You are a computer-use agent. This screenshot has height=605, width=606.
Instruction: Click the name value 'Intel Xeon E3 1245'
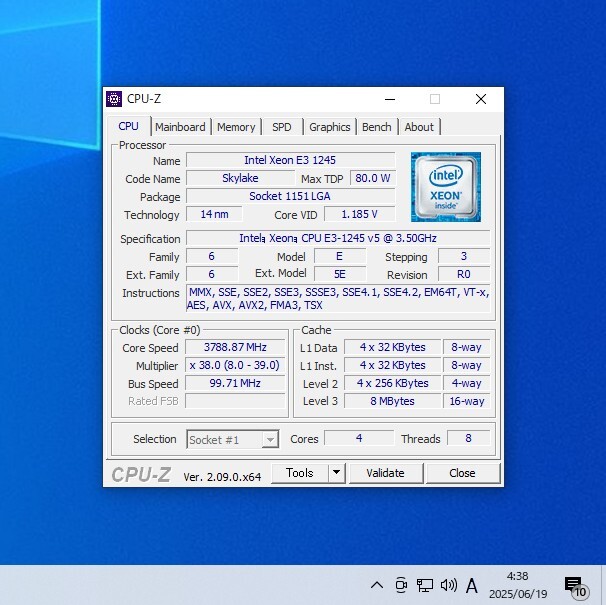291,160
